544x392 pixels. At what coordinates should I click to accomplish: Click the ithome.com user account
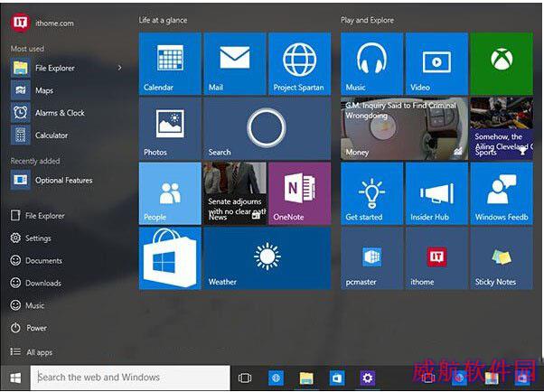[x=42, y=23]
